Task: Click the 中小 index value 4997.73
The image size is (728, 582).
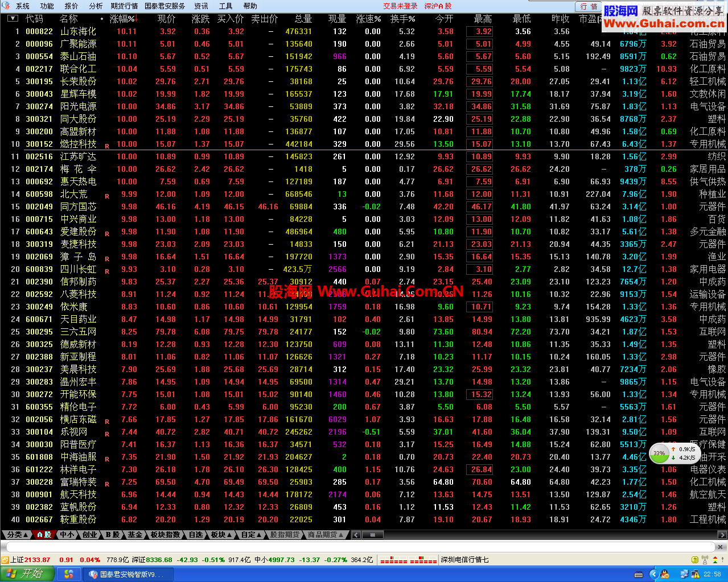Action: (282, 560)
